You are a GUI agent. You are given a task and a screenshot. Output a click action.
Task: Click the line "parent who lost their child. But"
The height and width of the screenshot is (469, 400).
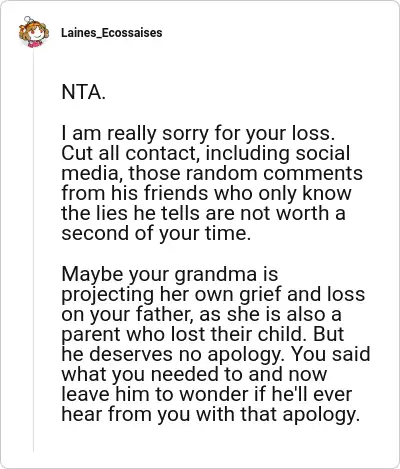tap(203, 334)
